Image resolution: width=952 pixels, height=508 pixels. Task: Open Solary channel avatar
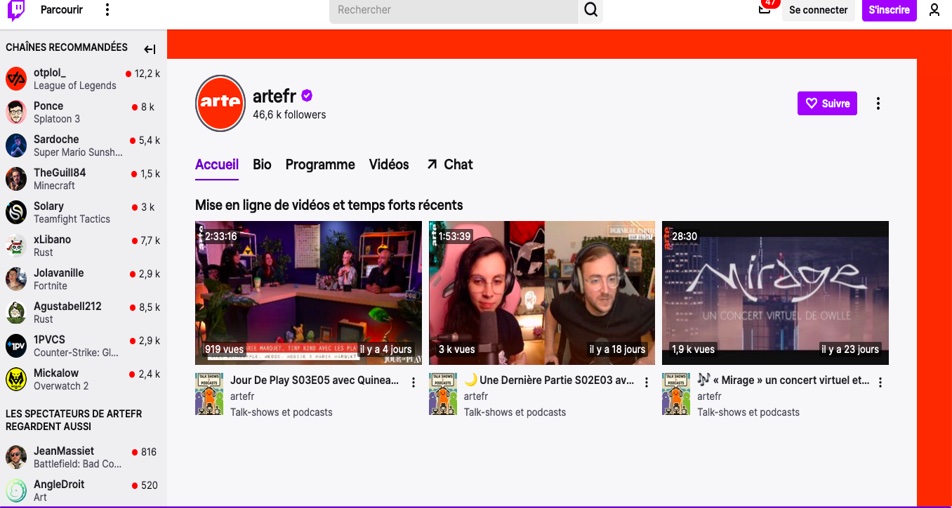tap(16, 212)
